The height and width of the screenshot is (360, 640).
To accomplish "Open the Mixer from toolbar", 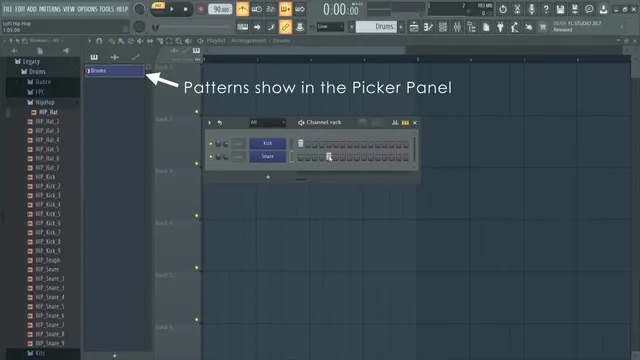I will [457, 27].
